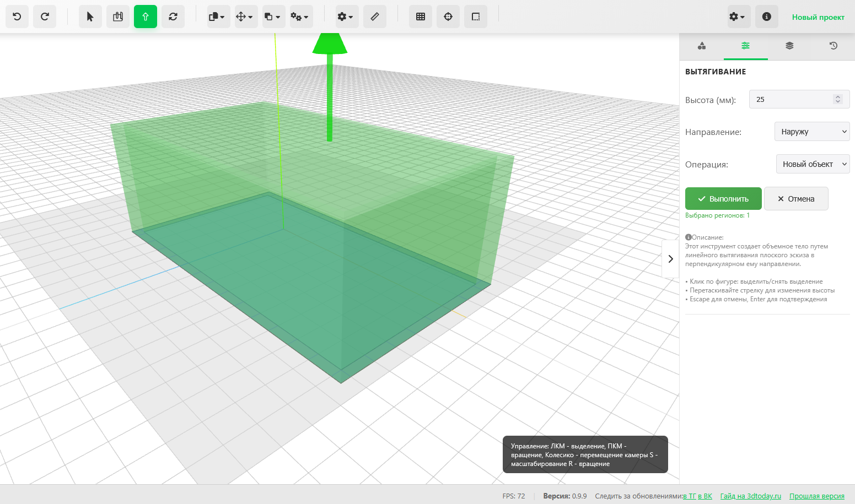The image size is (855, 504).
Task: Click the Отмена cancel button
Action: [x=795, y=199]
